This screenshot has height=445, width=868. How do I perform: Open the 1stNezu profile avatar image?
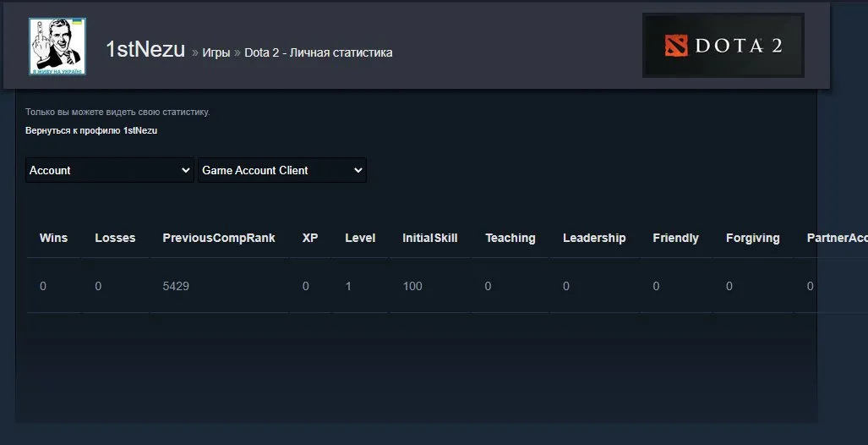57,47
